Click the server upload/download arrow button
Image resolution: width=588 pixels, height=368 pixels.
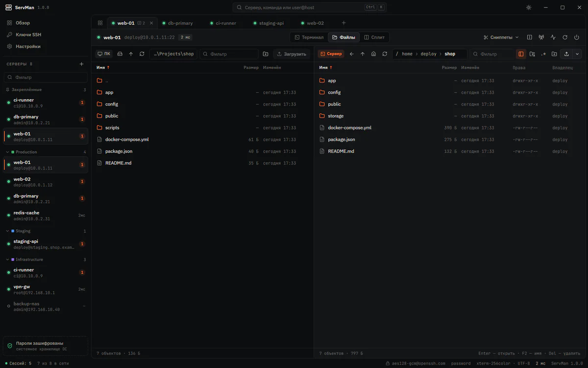[567, 54]
